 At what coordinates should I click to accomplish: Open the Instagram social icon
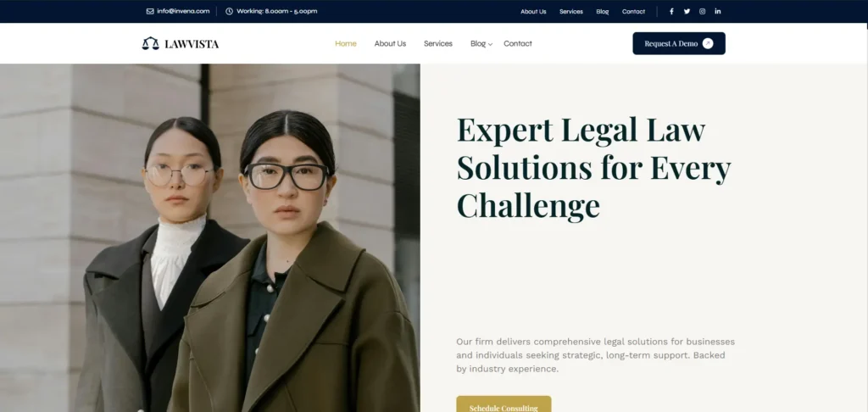tap(703, 11)
